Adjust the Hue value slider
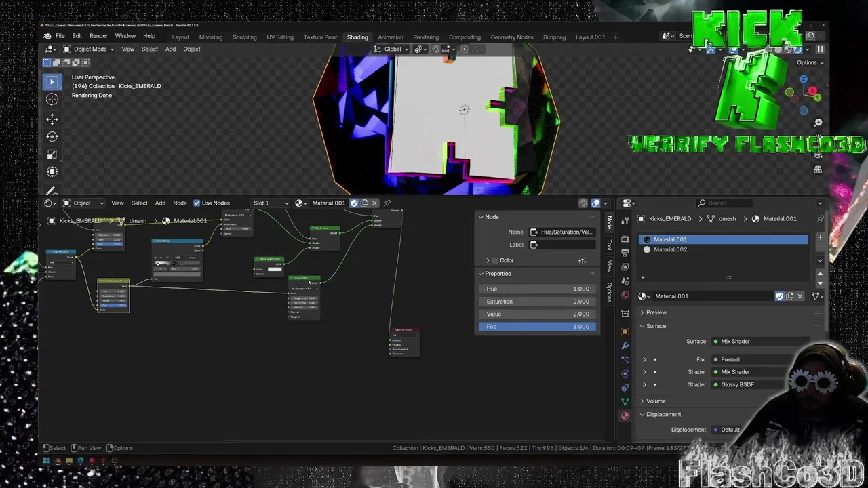868x488 pixels. tap(538, 289)
